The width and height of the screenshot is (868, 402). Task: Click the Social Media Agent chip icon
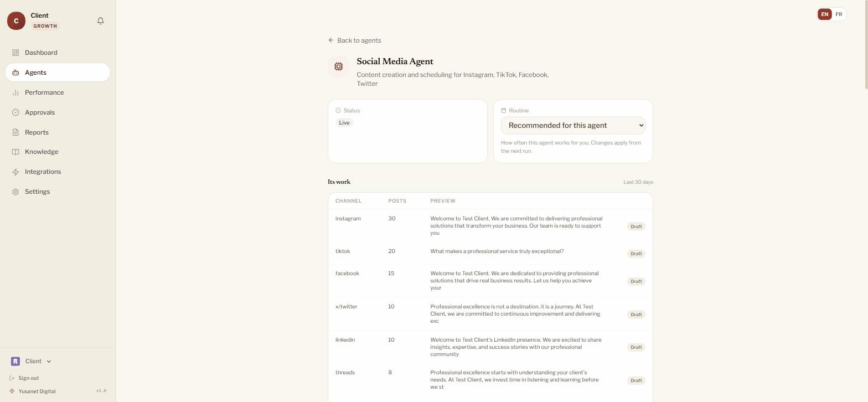tap(339, 66)
